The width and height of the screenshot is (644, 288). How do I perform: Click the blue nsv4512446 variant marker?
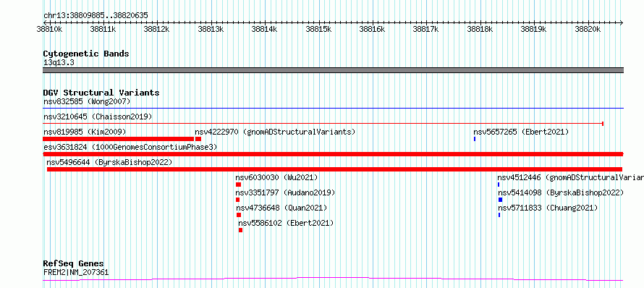pyautogui.click(x=499, y=185)
